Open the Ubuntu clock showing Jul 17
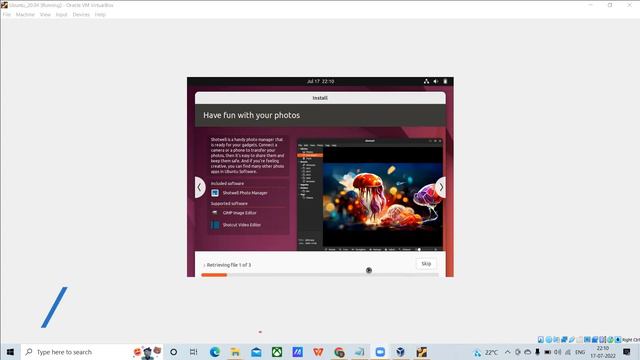640x360 pixels. click(x=320, y=81)
